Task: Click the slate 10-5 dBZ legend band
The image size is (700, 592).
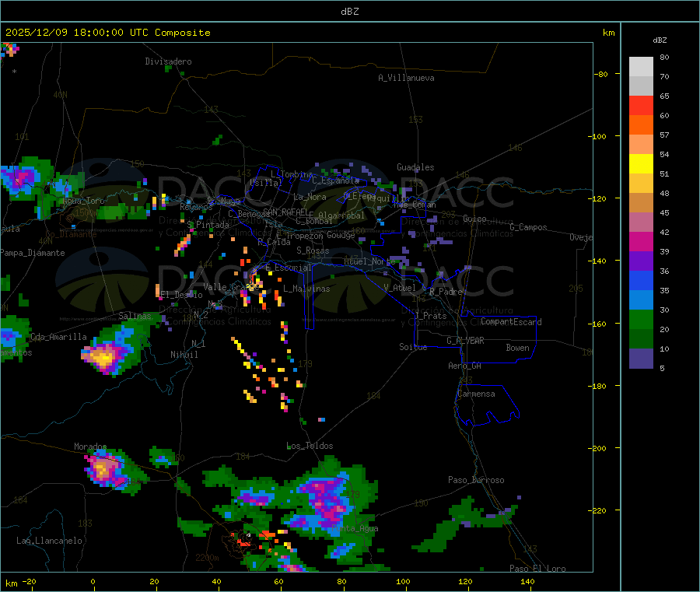Action: [x=641, y=359]
